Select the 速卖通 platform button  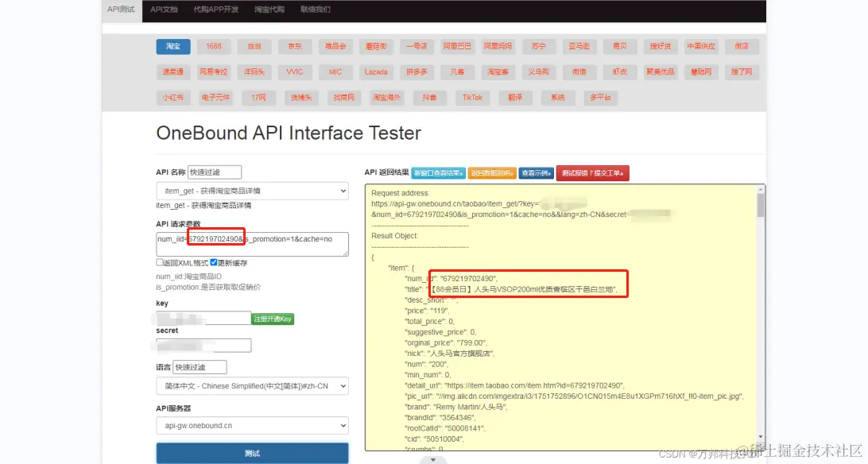point(173,72)
